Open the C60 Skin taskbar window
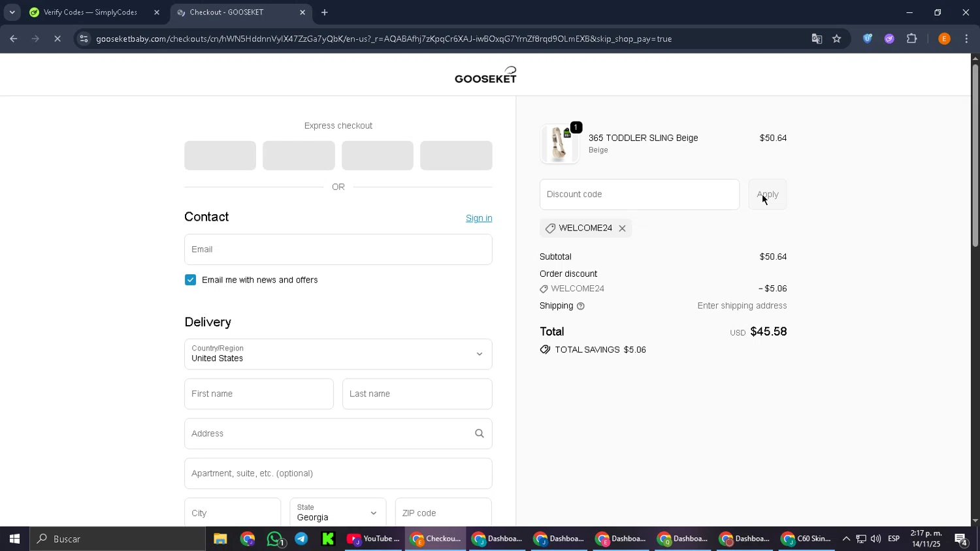 807,539
